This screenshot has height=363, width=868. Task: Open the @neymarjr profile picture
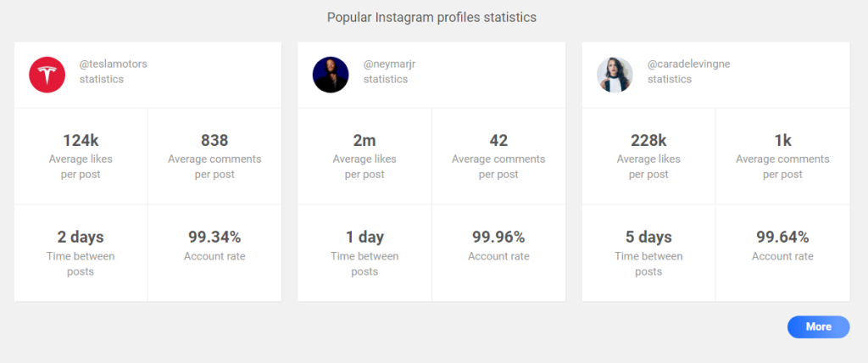[x=331, y=75]
